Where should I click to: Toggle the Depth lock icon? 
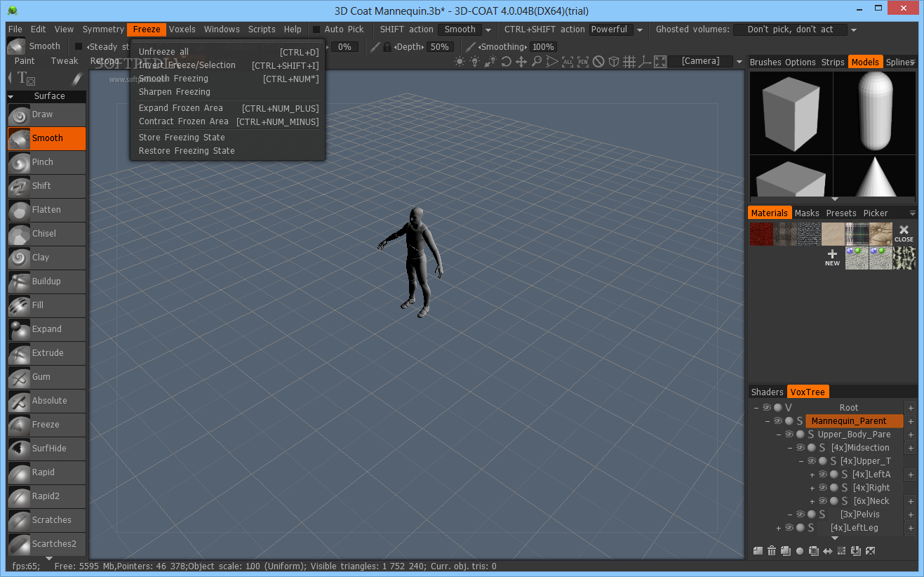click(387, 47)
